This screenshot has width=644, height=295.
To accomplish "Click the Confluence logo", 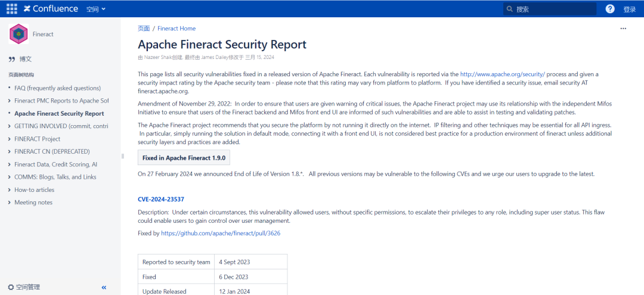I will tap(51, 8).
